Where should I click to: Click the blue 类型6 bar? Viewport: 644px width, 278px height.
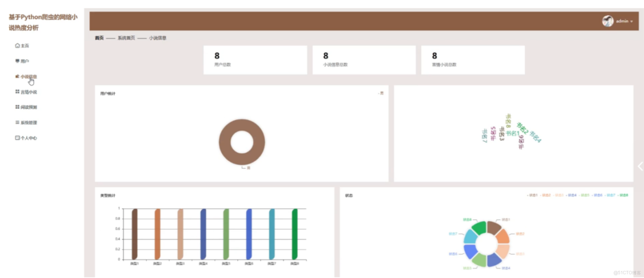pos(249,234)
